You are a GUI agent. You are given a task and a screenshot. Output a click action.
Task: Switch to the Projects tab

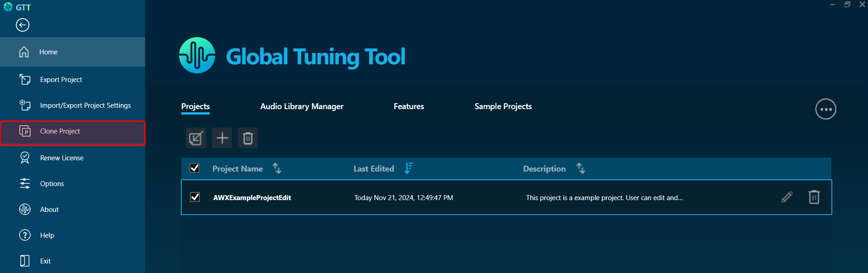click(195, 106)
